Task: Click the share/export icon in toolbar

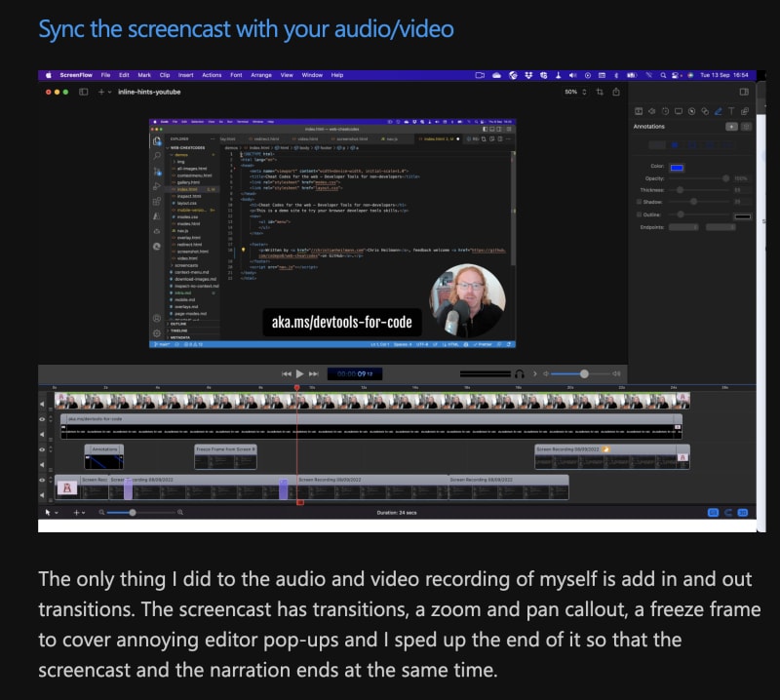Action: tap(616, 92)
